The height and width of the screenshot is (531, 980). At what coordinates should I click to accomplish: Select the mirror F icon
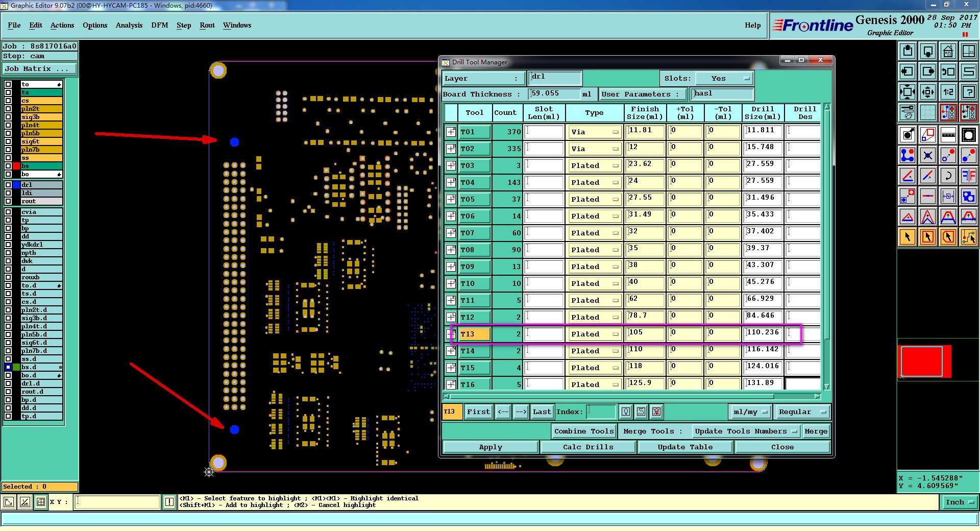coord(969,176)
